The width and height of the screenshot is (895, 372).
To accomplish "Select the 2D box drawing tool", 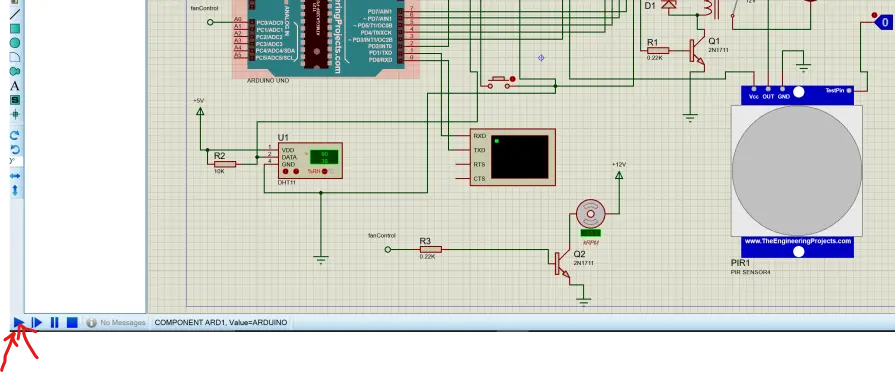I will 15,29.
